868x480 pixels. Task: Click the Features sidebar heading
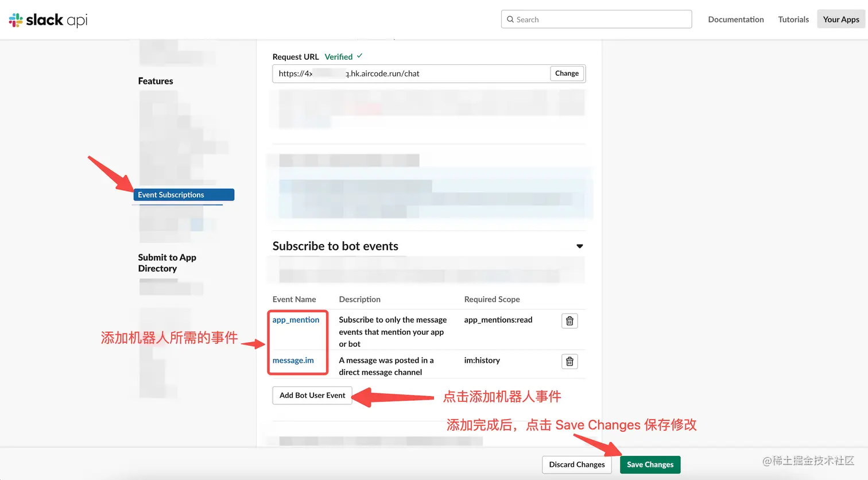click(x=156, y=81)
